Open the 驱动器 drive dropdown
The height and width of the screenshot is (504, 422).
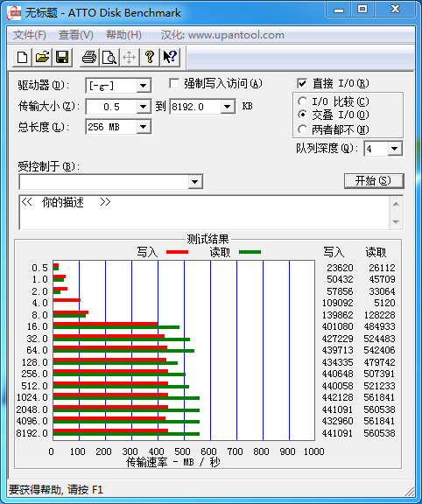(x=143, y=86)
